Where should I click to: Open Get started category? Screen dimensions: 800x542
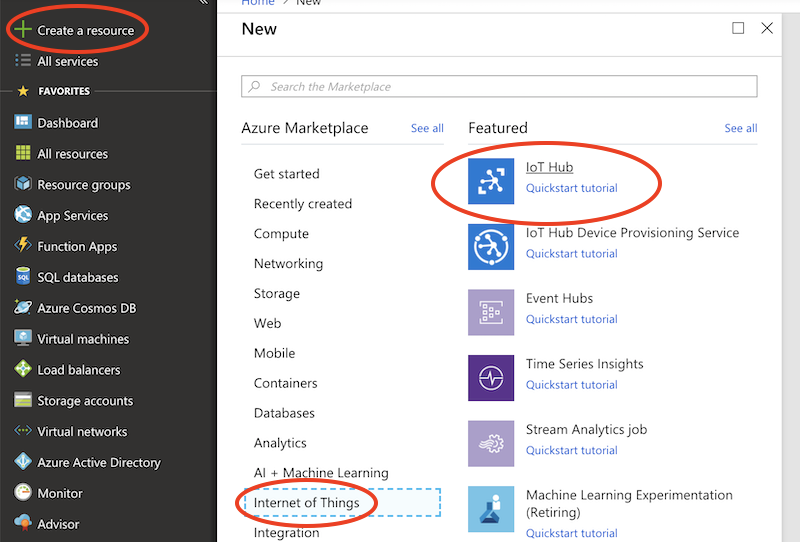[287, 174]
